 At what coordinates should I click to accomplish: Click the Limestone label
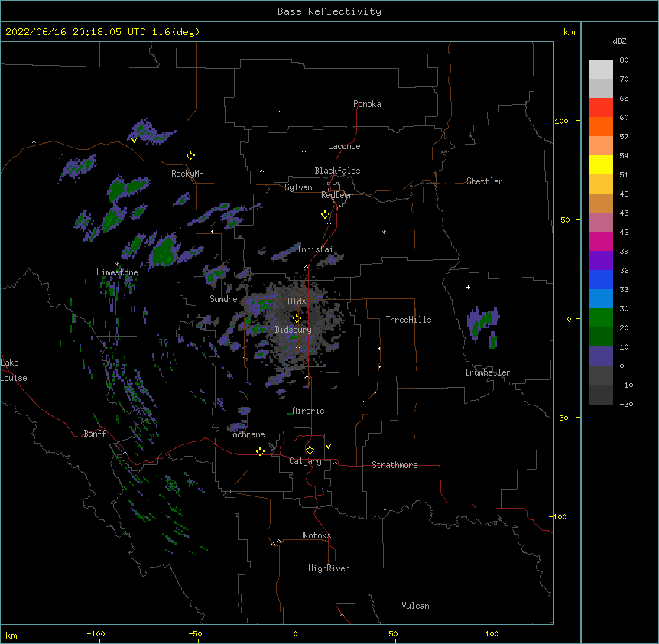pos(117,272)
